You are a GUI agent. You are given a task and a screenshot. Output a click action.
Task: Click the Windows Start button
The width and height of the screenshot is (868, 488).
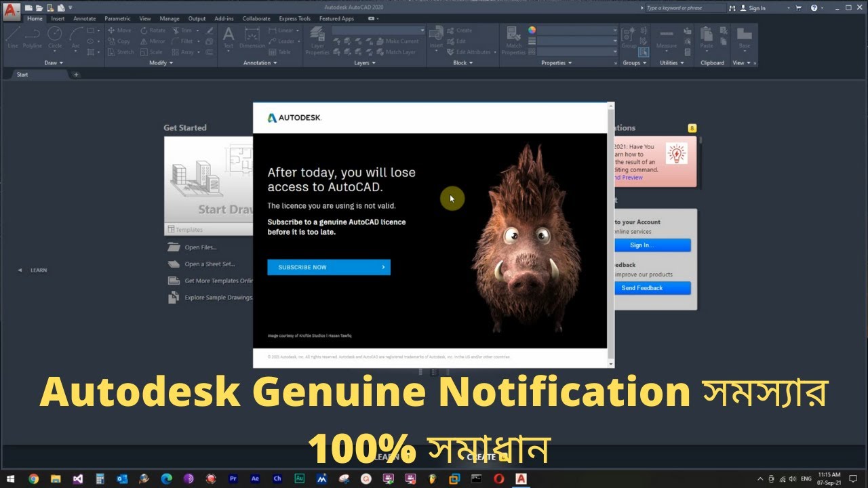tap(12, 479)
